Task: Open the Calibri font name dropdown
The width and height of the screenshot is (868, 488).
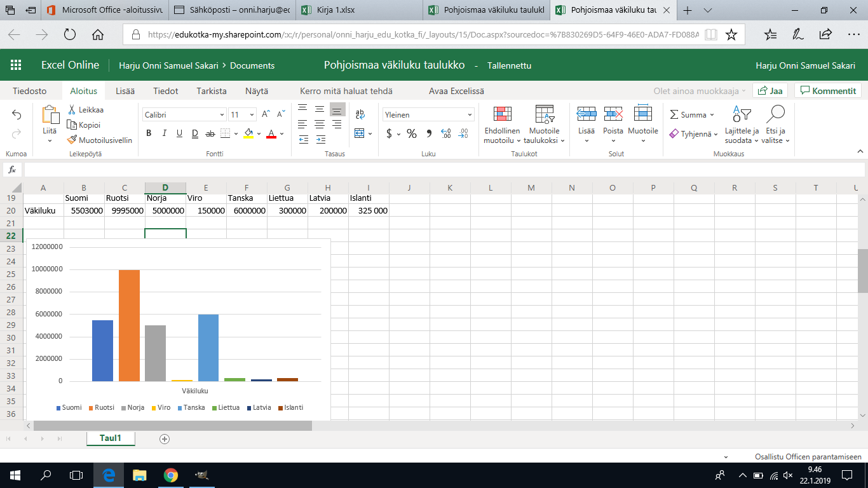Action: point(184,115)
